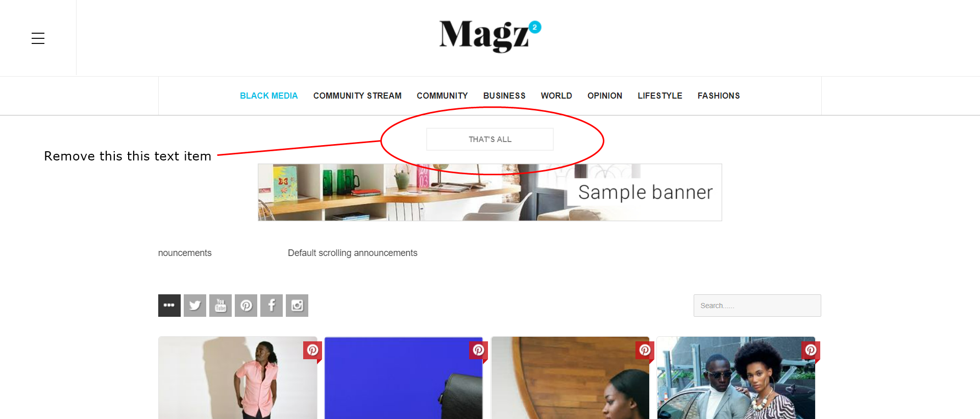This screenshot has width=980, height=419.
Task: Click the Magz logo
Action: pyautogui.click(x=490, y=36)
